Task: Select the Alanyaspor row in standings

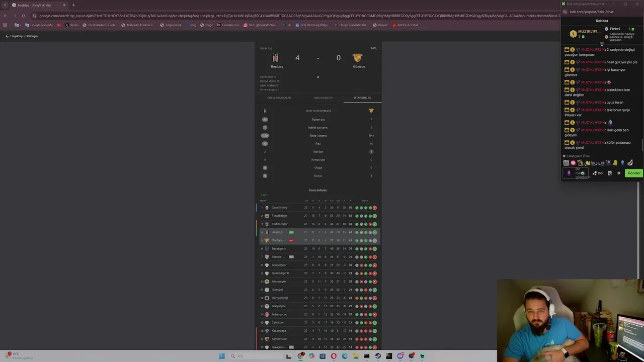Action: pos(318,282)
